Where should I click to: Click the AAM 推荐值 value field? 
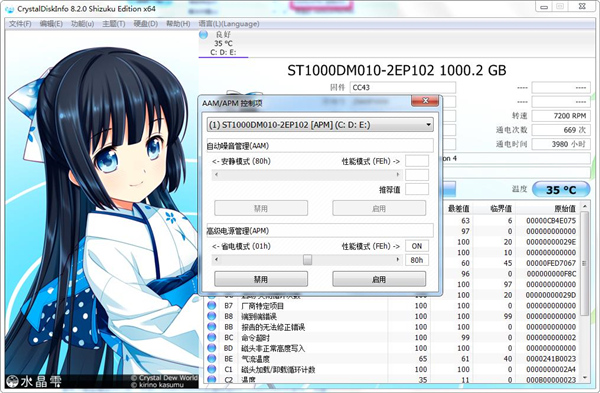pyautogui.click(x=417, y=189)
